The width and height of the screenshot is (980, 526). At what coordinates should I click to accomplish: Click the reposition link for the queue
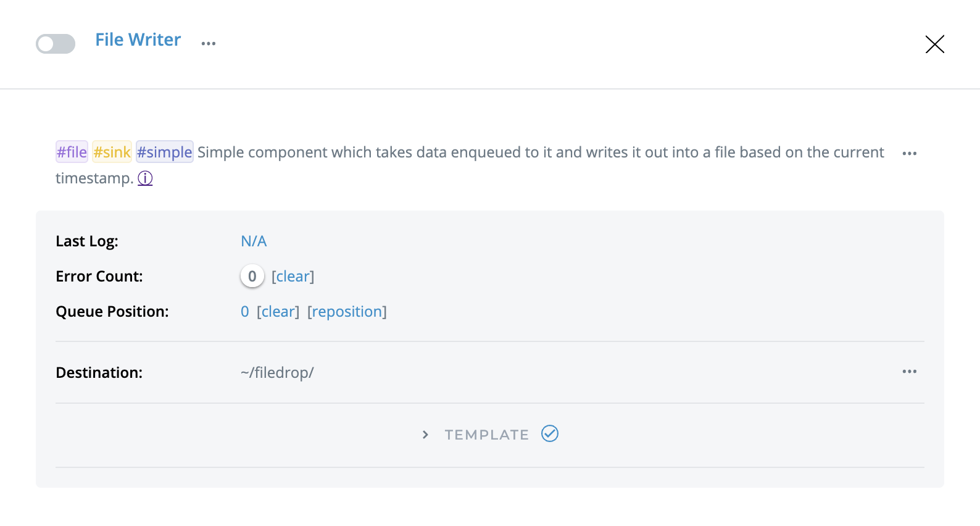point(347,312)
